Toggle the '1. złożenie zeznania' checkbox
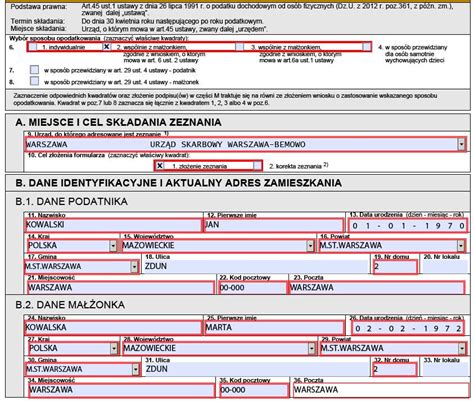Image resolution: width=474 pixels, height=401 pixels. 160,166
